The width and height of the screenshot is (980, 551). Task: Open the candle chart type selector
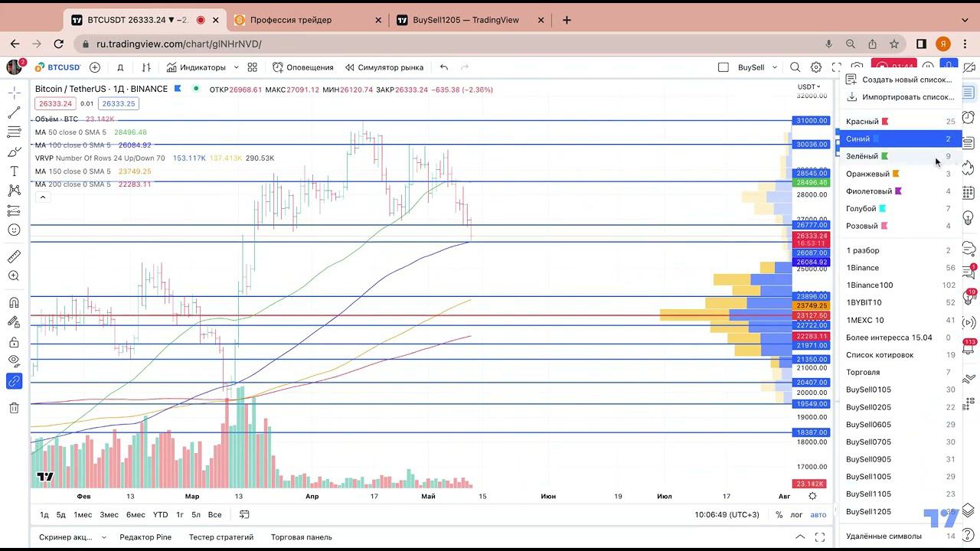pyautogui.click(x=146, y=67)
